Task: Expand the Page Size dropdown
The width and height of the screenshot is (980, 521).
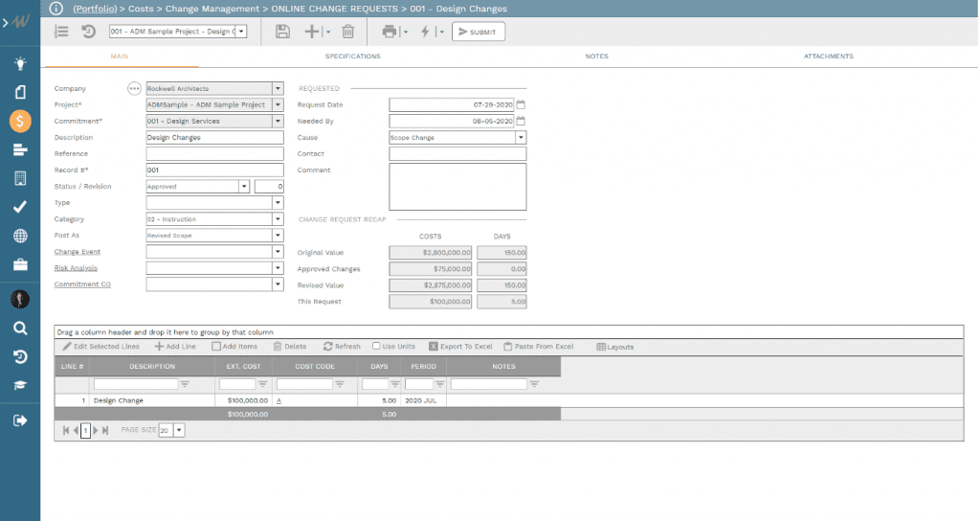Action: [179, 431]
